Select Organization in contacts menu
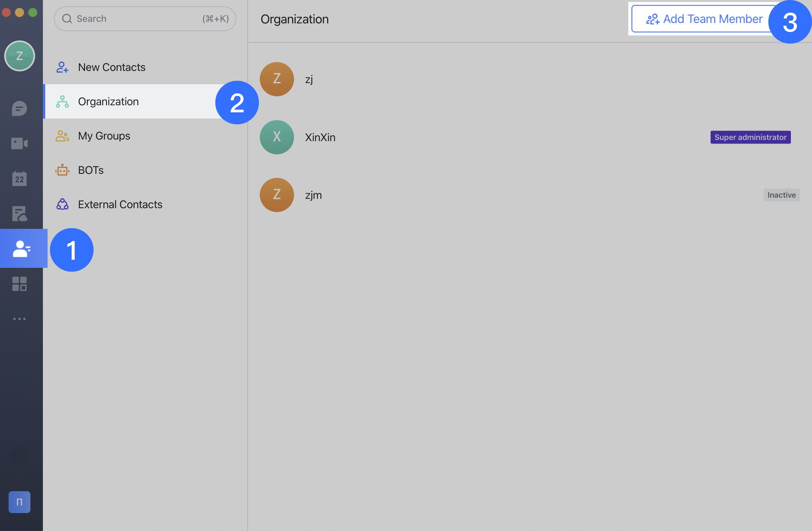 tap(108, 101)
